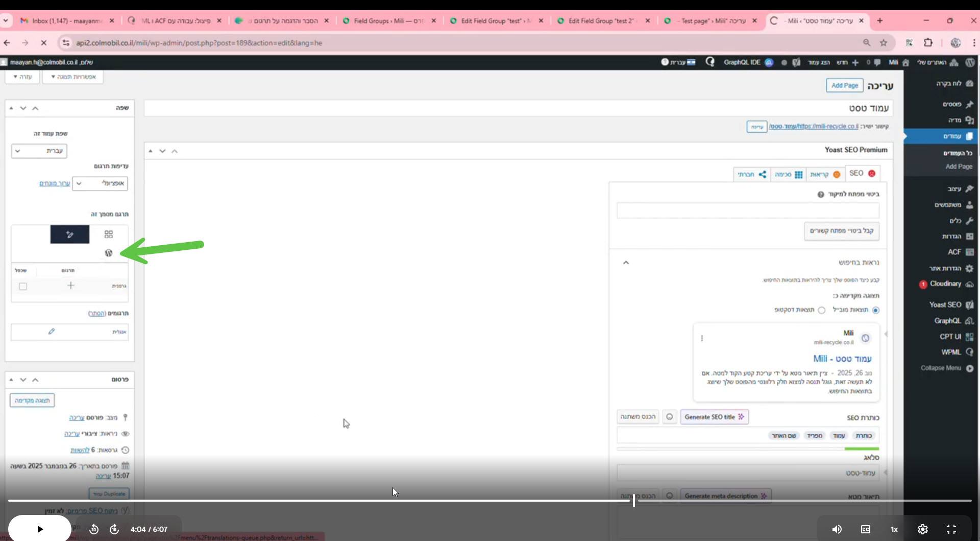Open the עברית page language dropdown
980x541 pixels.
coord(39,151)
